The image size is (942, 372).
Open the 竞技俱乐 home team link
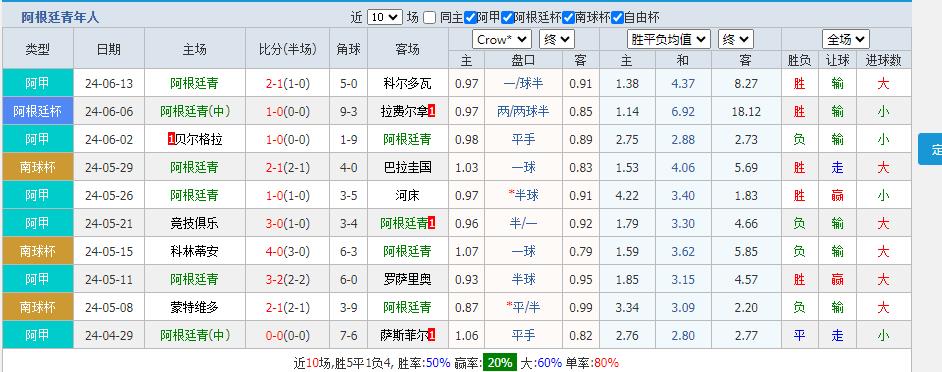point(195,224)
